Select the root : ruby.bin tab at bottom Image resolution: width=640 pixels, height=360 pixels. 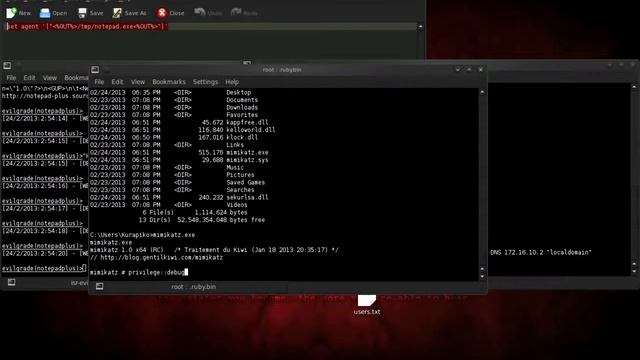[193, 287]
